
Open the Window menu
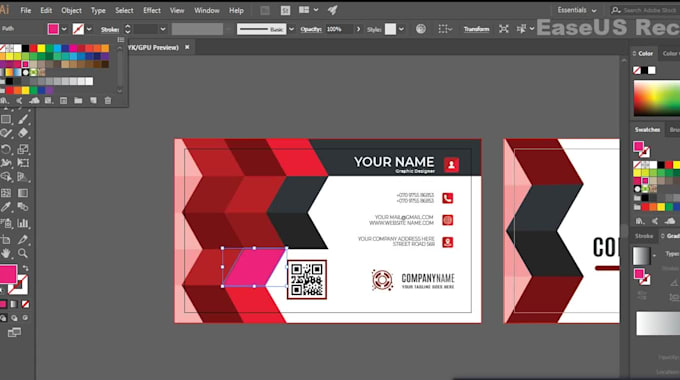coord(206,10)
